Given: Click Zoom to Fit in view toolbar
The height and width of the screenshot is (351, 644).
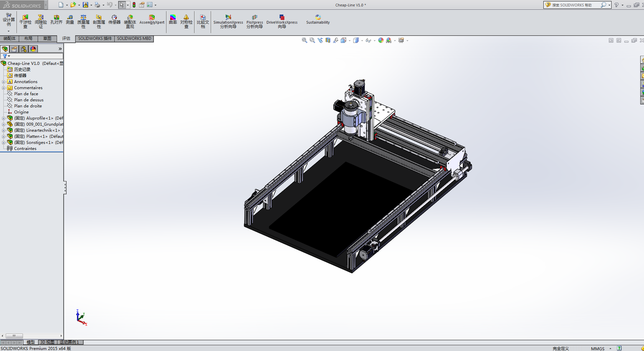Looking at the screenshot, I should pos(304,40).
